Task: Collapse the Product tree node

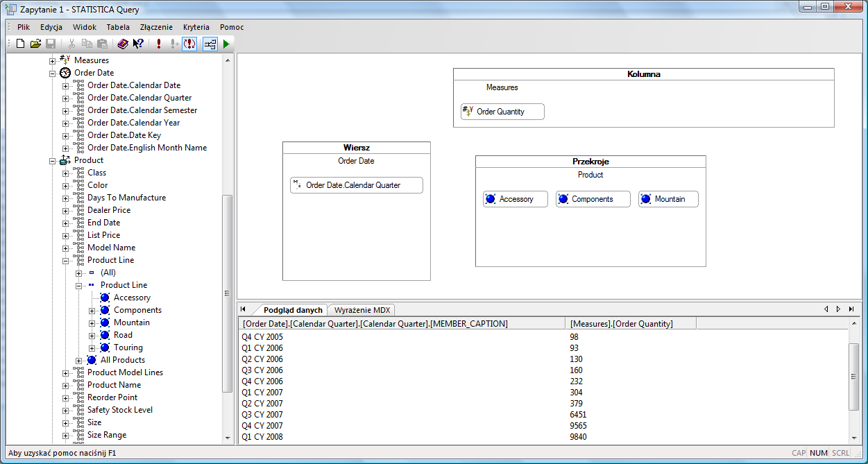Action: click(x=53, y=160)
